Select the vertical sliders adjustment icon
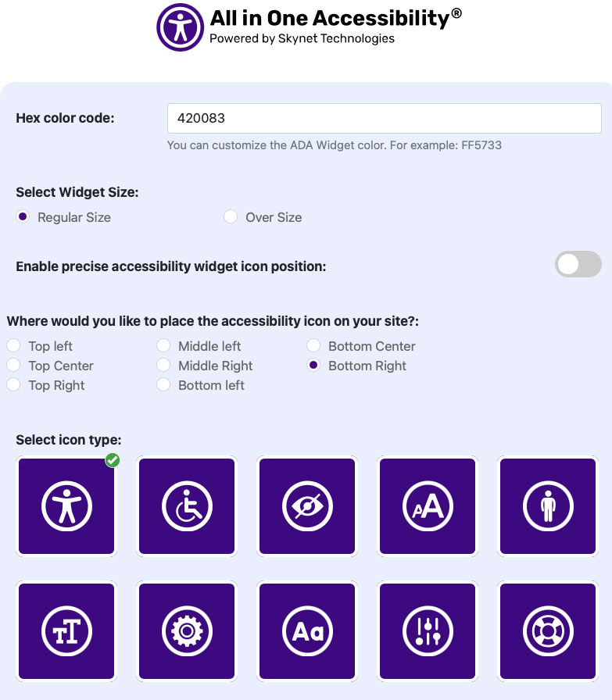612x700 pixels. click(x=427, y=631)
